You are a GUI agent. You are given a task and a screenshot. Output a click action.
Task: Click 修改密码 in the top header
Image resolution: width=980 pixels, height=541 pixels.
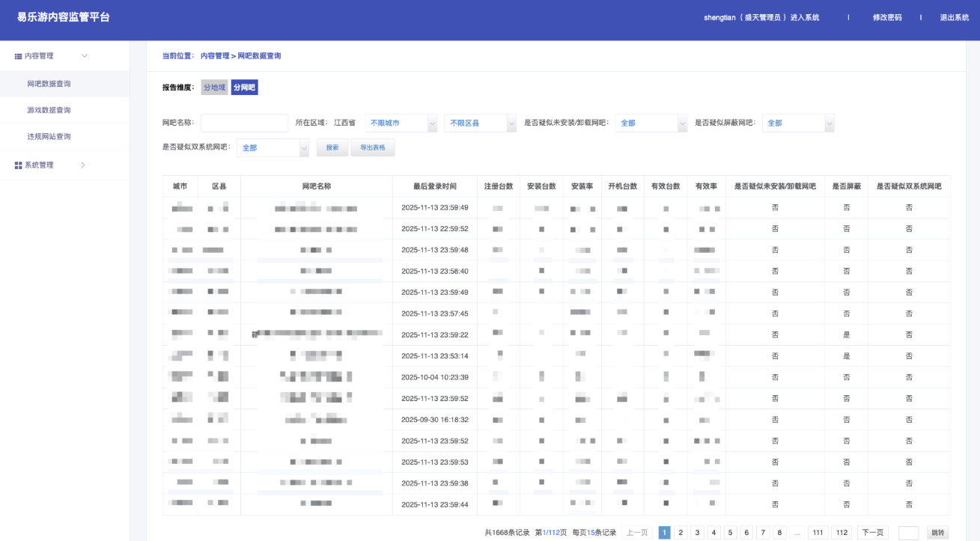pyautogui.click(x=887, y=17)
